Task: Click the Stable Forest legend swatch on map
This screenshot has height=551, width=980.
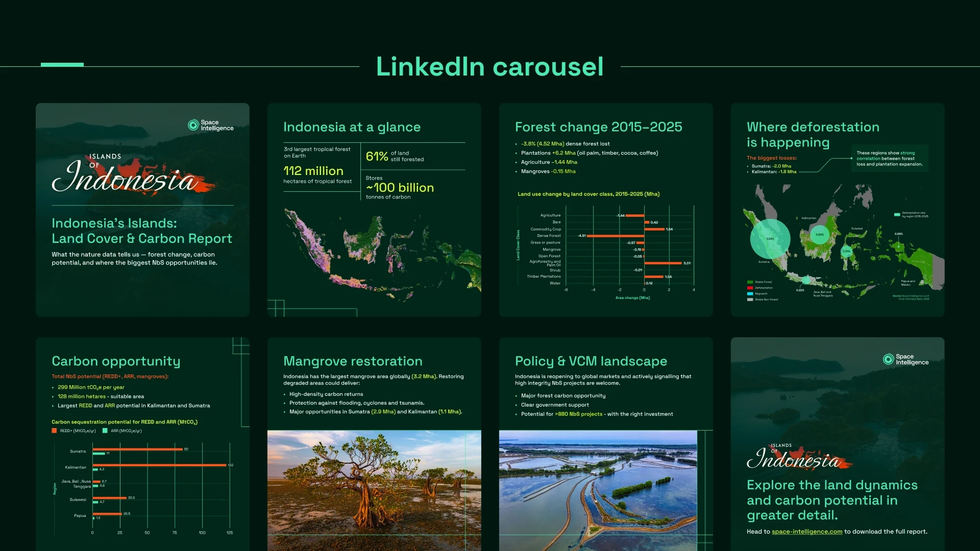Action: point(750,282)
